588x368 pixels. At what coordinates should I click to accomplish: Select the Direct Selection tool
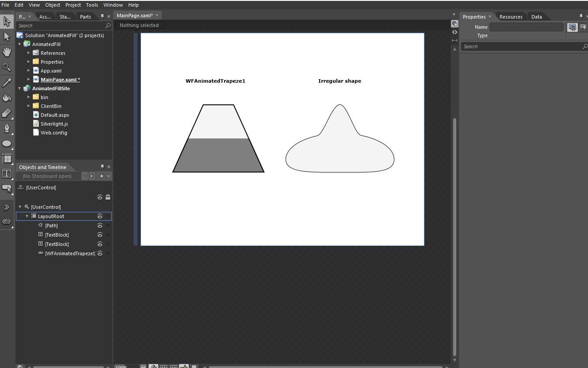coord(7,36)
